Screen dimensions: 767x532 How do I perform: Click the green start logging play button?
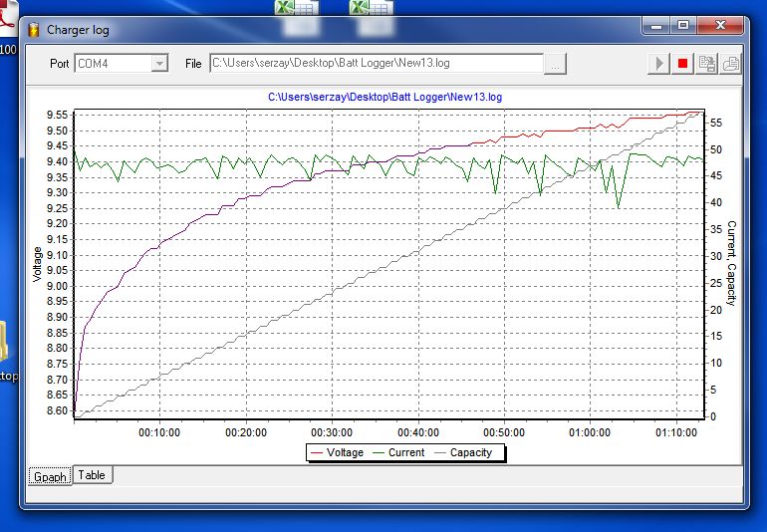658,64
